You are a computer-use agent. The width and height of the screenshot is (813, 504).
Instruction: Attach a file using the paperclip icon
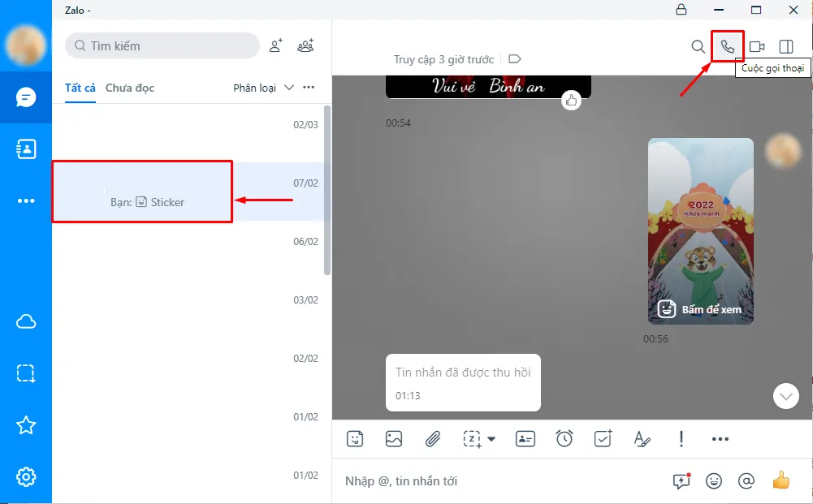click(x=433, y=439)
